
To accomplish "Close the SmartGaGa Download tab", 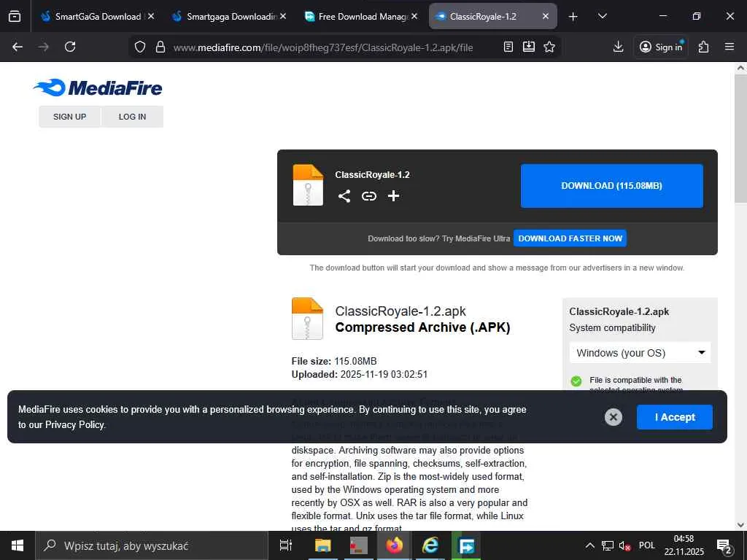I will coord(151,16).
